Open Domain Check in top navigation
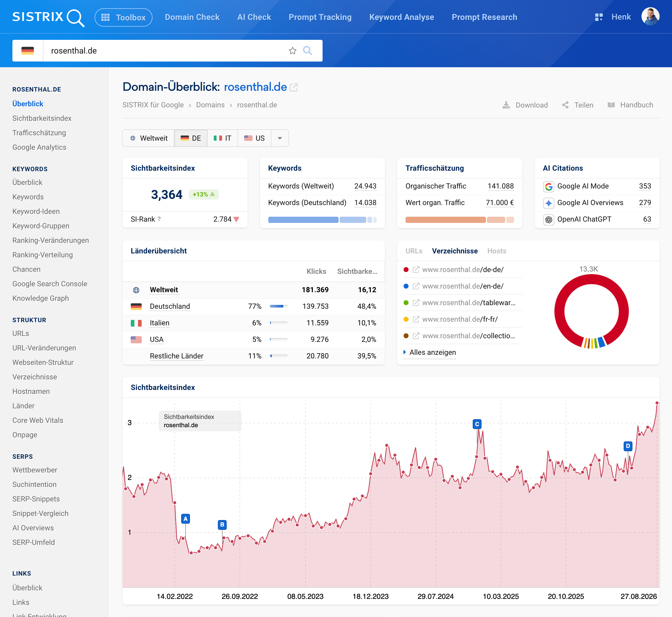This screenshot has width=672, height=617. click(192, 17)
